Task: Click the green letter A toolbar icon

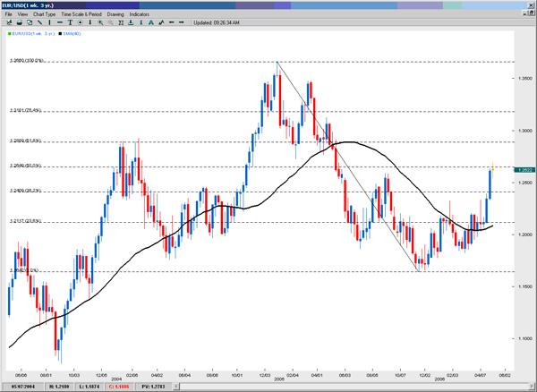Action: coord(151,22)
